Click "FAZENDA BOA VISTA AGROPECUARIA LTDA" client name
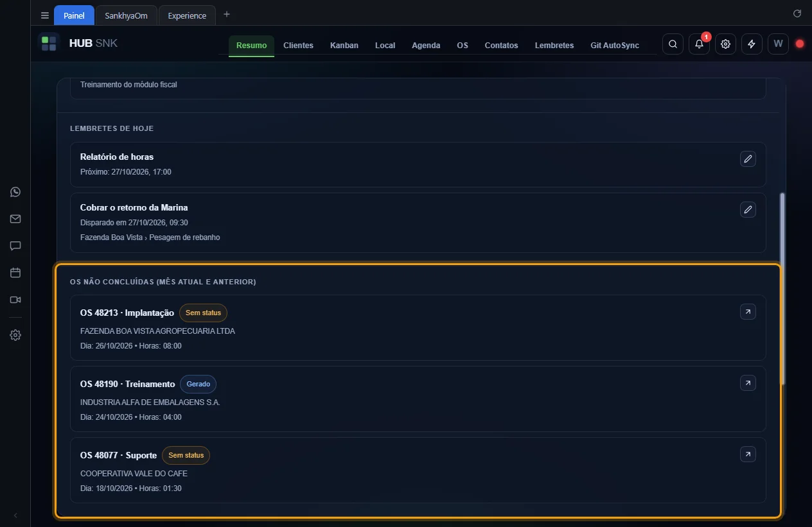Image resolution: width=812 pixels, height=527 pixels. pyautogui.click(x=157, y=331)
